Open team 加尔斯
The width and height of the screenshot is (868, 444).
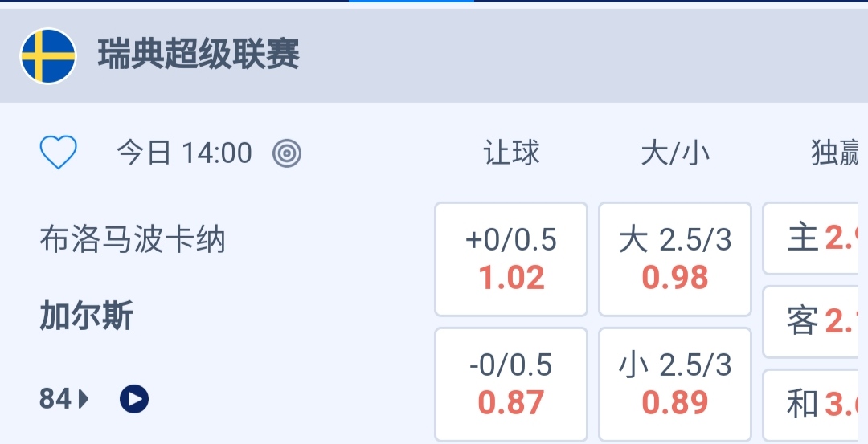tap(86, 317)
